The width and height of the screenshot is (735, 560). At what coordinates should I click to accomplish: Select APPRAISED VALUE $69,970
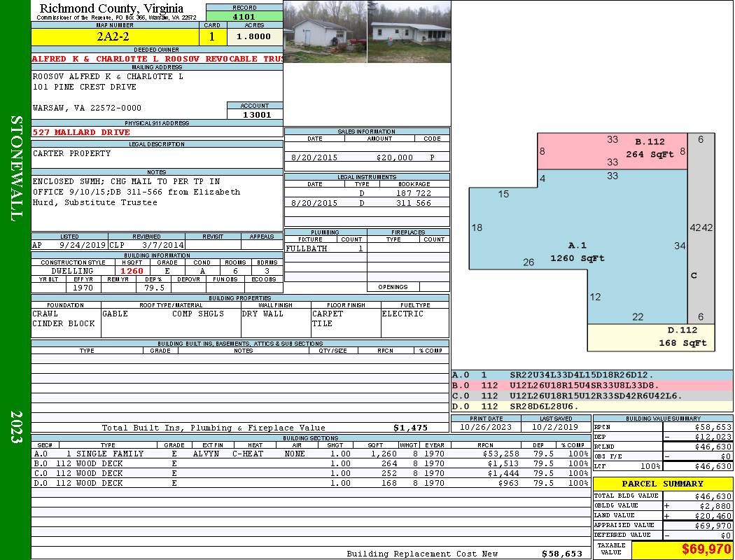(x=713, y=526)
